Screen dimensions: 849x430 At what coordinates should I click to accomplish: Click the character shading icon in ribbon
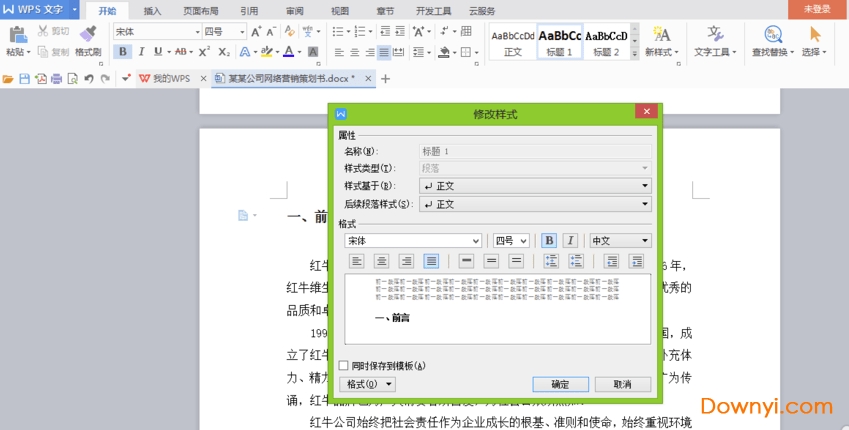point(313,51)
